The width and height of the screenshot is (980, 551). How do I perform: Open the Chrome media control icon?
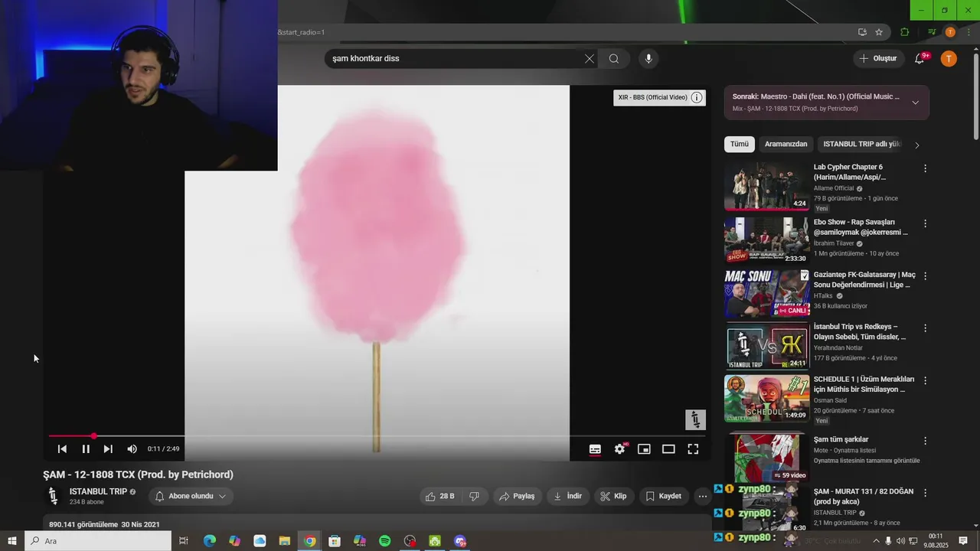[932, 32]
